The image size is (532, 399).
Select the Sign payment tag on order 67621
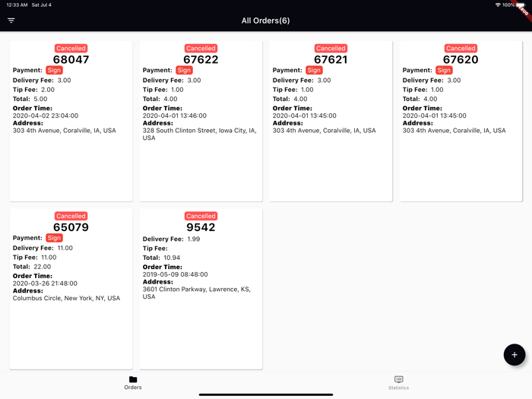pyautogui.click(x=314, y=70)
